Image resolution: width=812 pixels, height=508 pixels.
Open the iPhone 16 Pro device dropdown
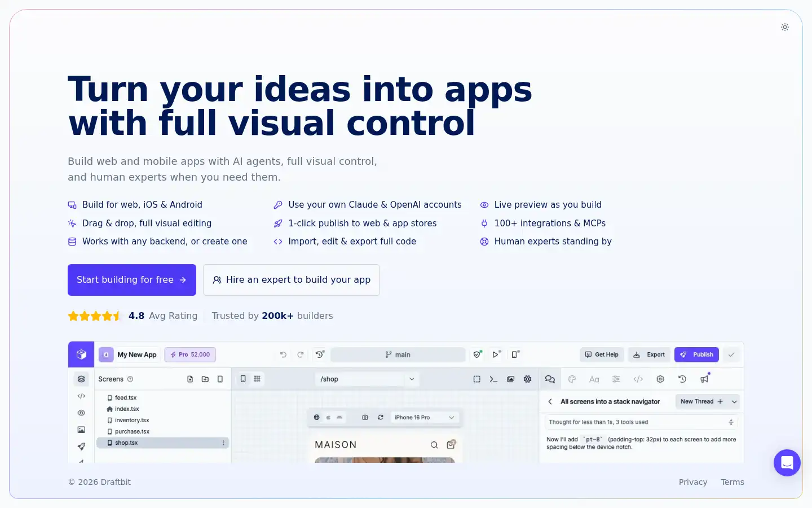tap(425, 418)
